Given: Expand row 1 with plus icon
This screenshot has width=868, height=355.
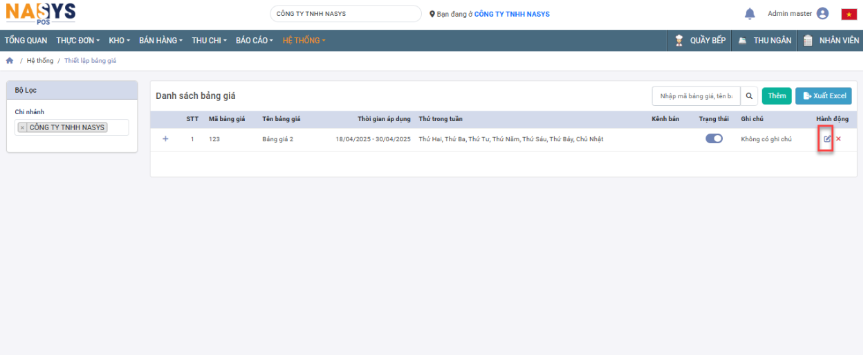Looking at the screenshot, I should 165,139.
